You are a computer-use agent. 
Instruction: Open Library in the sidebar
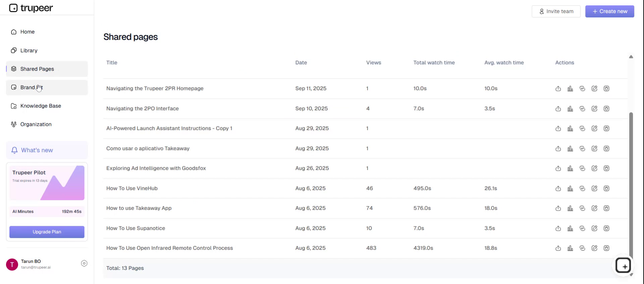click(x=47, y=50)
